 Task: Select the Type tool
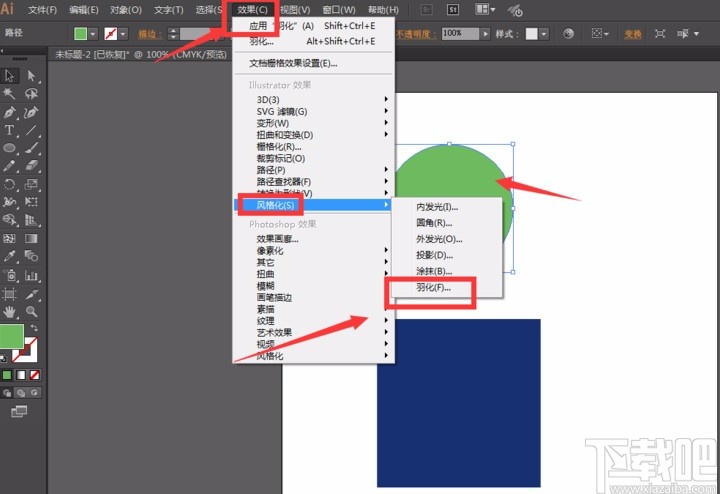point(9,130)
